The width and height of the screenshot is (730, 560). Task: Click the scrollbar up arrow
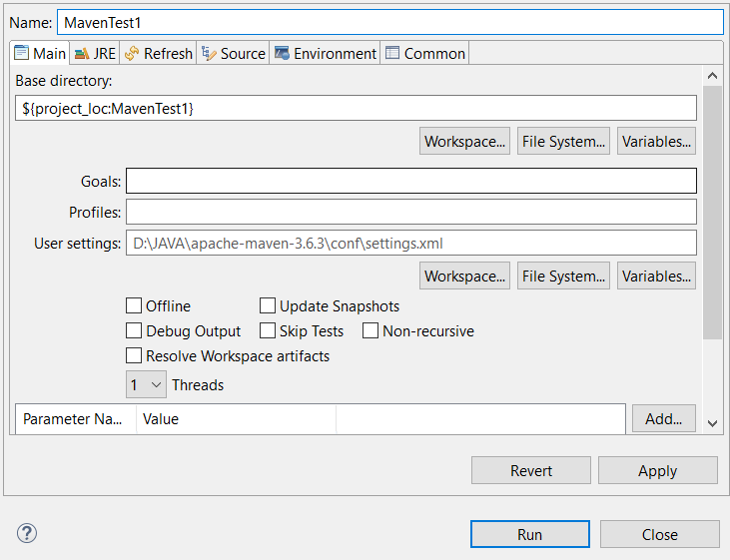tap(712, 76)
